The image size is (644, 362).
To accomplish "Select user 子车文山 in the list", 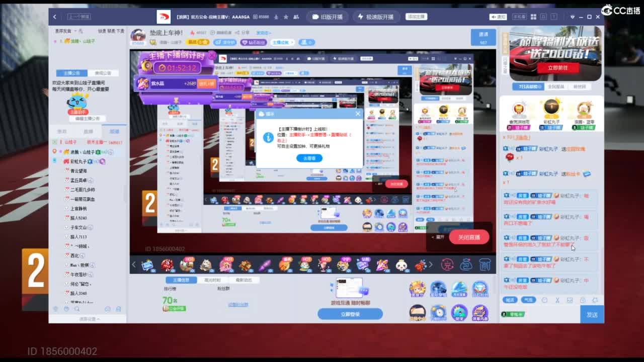I will [78, 228].
